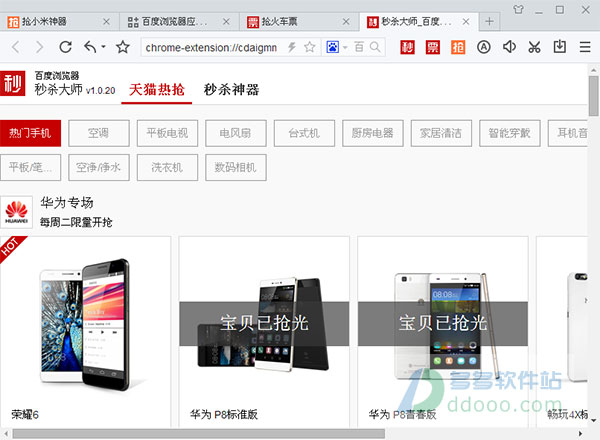Viewport: 600px width, 440px height.
Task: Click the undo closed tab arrow icon
Action: point(90,47)
